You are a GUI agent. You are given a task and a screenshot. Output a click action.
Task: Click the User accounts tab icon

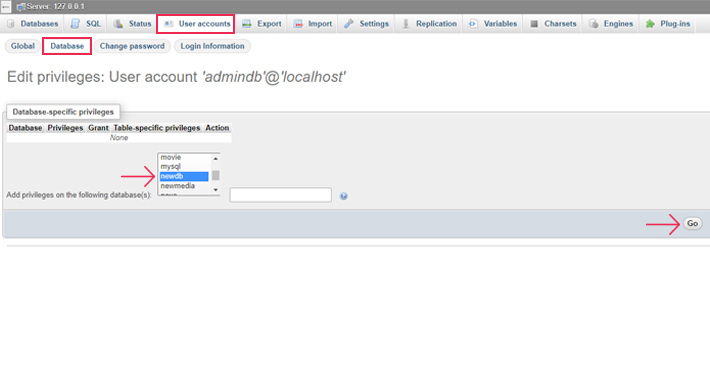[168, 24]
